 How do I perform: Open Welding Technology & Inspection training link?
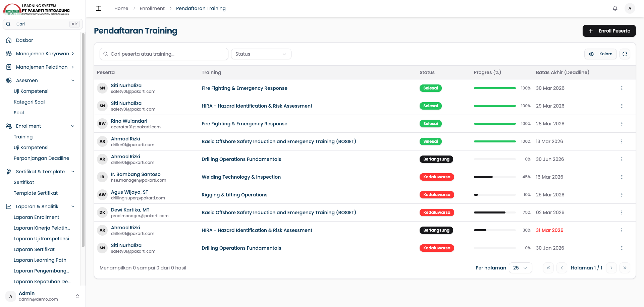click(241, 177)
